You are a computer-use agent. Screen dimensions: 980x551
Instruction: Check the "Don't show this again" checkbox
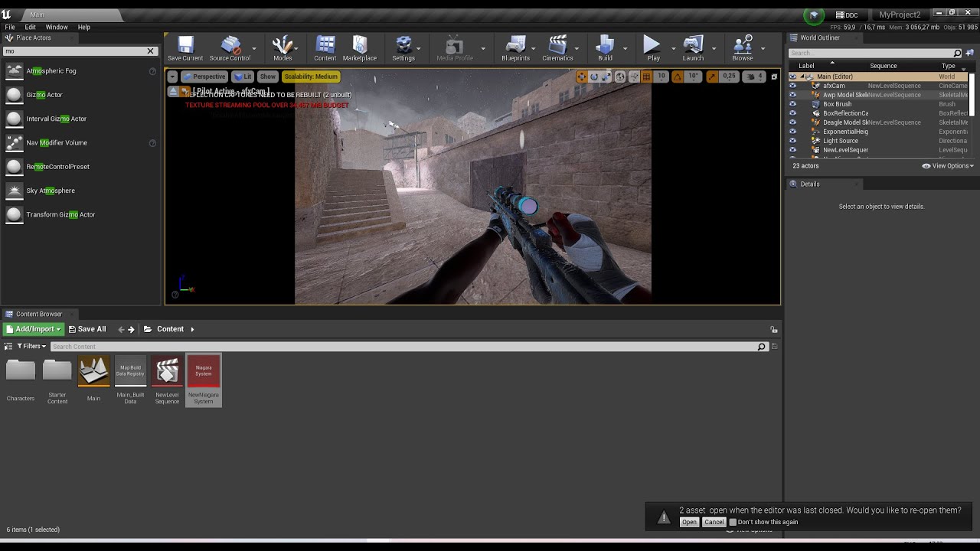tap(733, 522)
